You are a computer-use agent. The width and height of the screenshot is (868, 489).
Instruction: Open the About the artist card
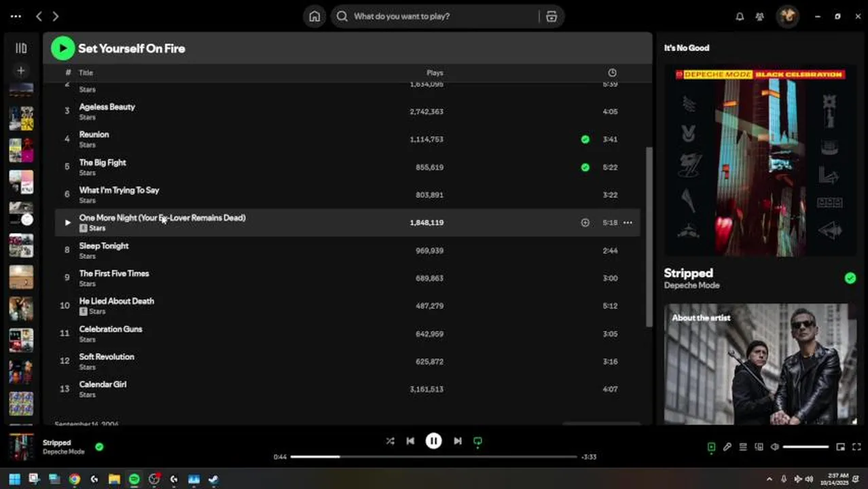(760, 364)
